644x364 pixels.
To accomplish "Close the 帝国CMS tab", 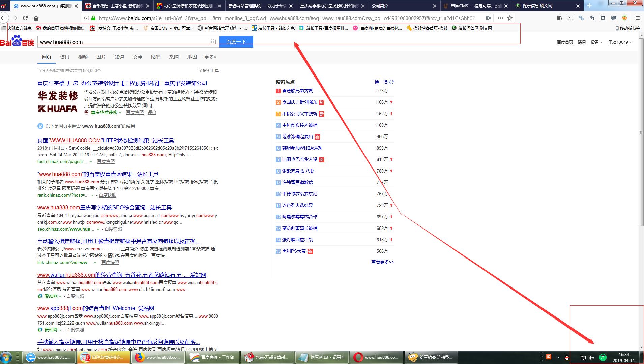I will click(506, 6).
